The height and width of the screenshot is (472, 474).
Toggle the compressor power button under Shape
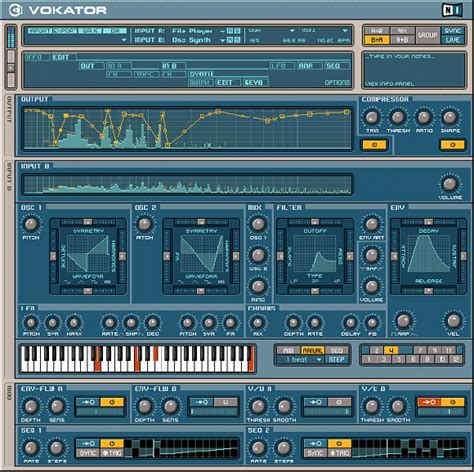(x=452, y=145)
